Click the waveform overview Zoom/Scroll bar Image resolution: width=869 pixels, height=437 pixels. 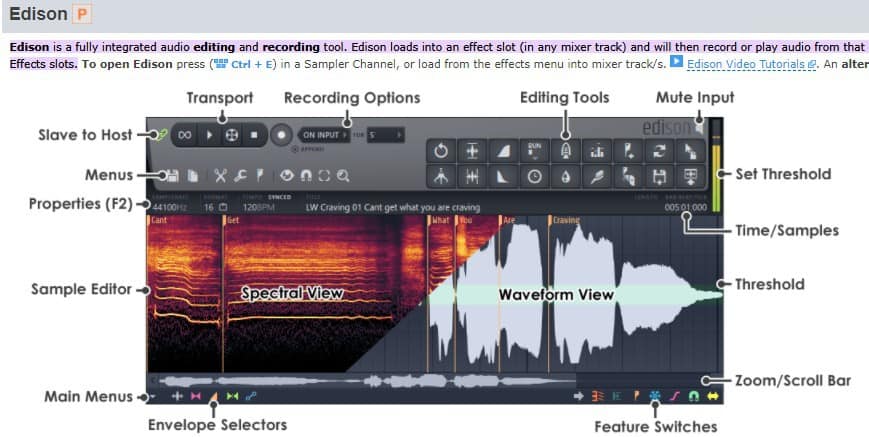point(435,381)
